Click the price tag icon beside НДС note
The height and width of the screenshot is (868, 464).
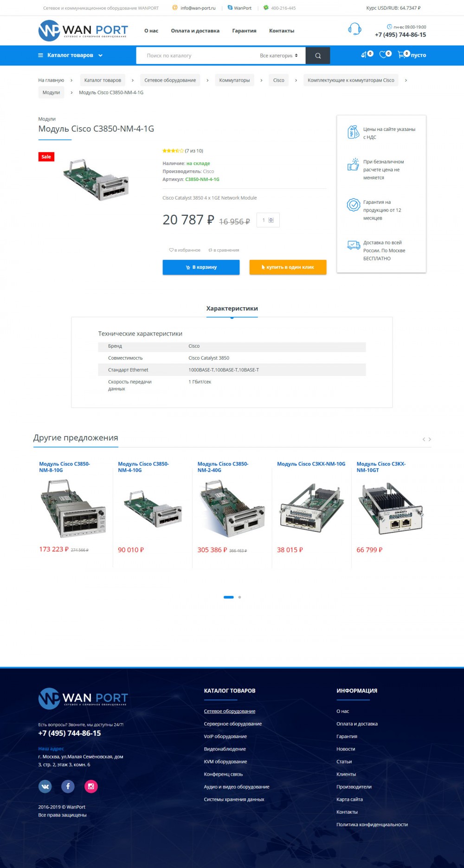click(354, 132)
